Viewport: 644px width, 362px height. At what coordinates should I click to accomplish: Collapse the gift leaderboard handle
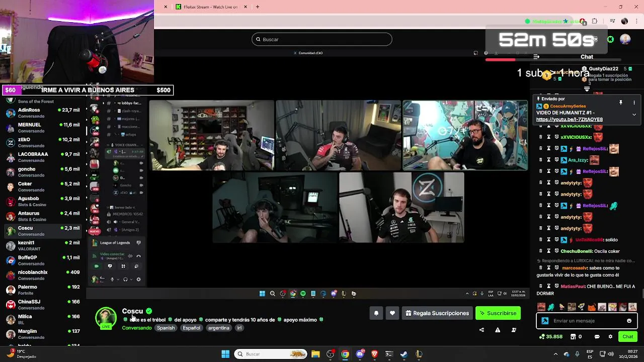pos(587,89)
